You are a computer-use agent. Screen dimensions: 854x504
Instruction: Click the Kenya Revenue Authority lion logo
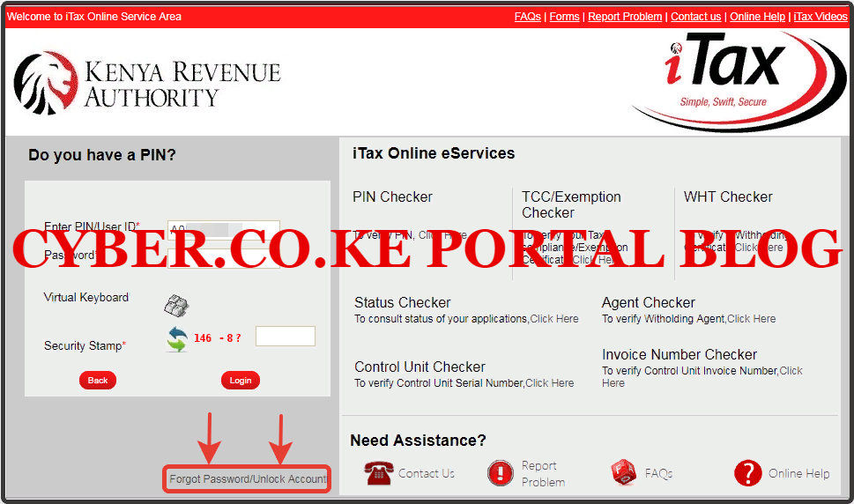tap(46, 84)
